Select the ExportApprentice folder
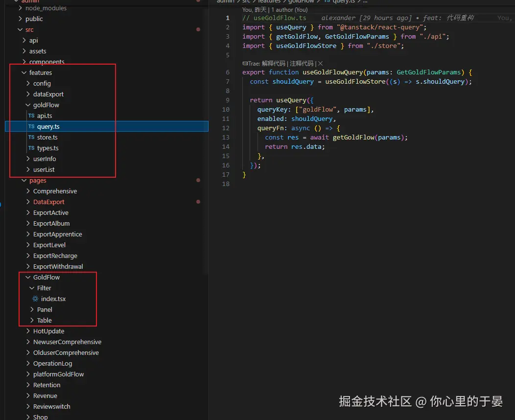515x420 pixels. (57, 234)
